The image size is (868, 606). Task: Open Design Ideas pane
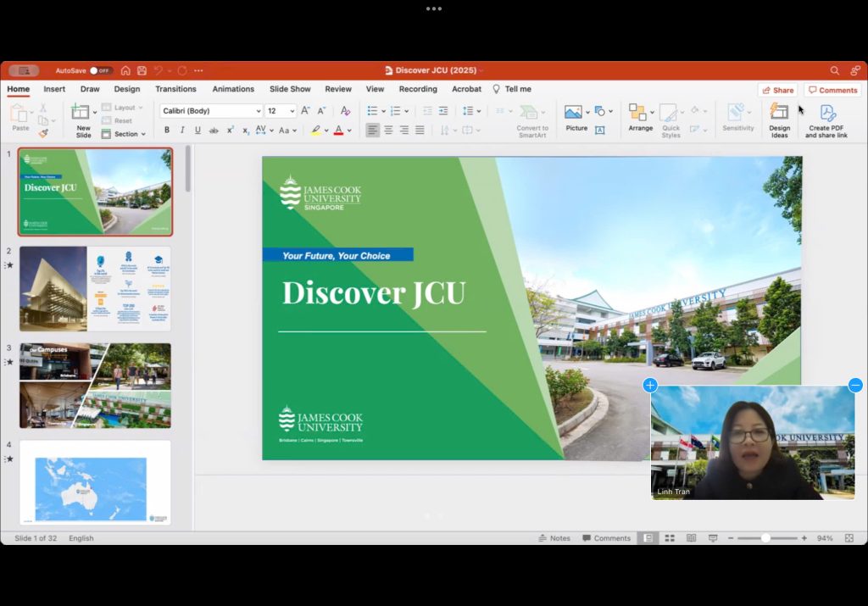click(x=780, y=120)
